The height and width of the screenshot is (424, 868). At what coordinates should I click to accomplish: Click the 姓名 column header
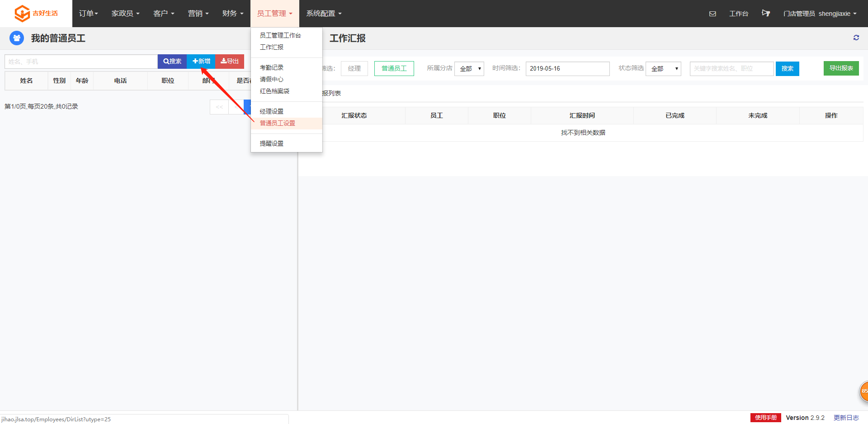click(26, 81)
